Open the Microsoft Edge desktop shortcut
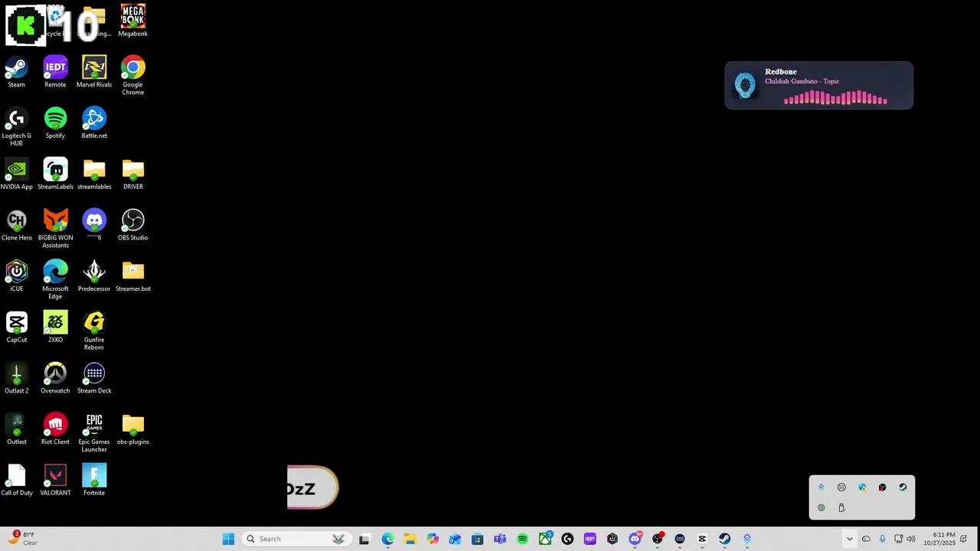The height and width of the screenshot is (551, 980). tap(55, 279)
